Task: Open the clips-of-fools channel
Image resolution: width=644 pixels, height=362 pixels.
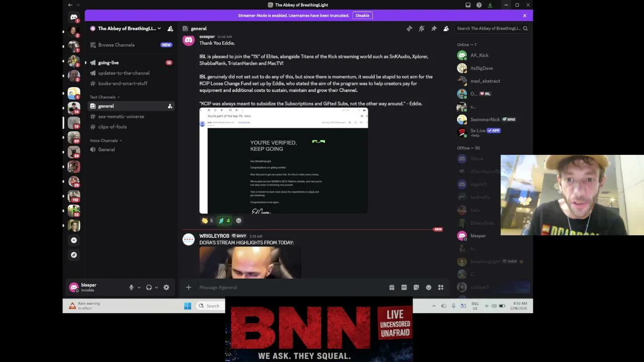Action: click(x=131, y=127)
